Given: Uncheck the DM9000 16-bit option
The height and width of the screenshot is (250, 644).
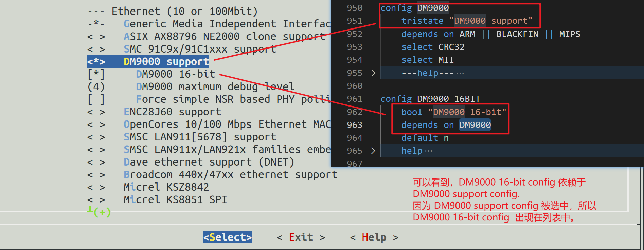Looking at the screenshot, I should [x=96, y=74].
